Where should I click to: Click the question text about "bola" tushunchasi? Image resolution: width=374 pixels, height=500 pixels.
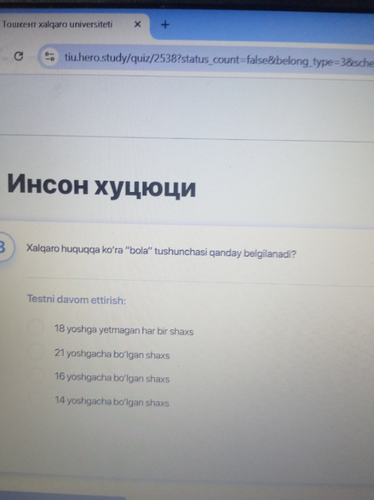161,251
